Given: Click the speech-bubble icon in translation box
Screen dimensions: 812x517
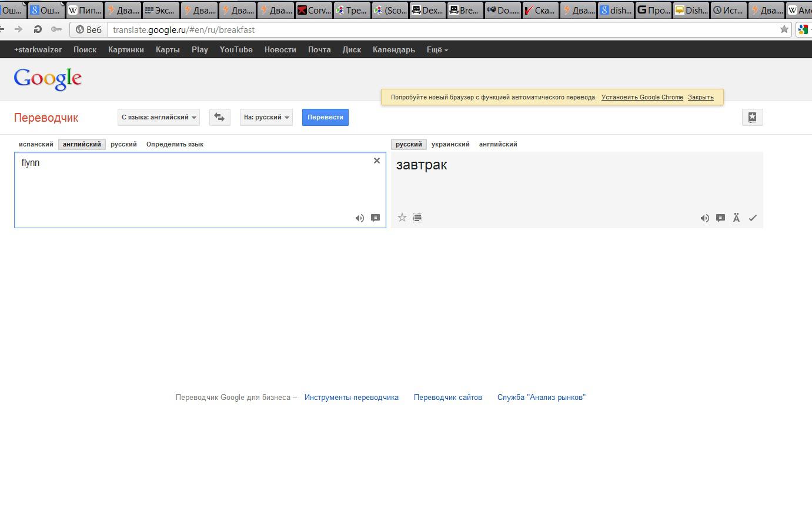Looking at the screenshot, I should (720, 218).
